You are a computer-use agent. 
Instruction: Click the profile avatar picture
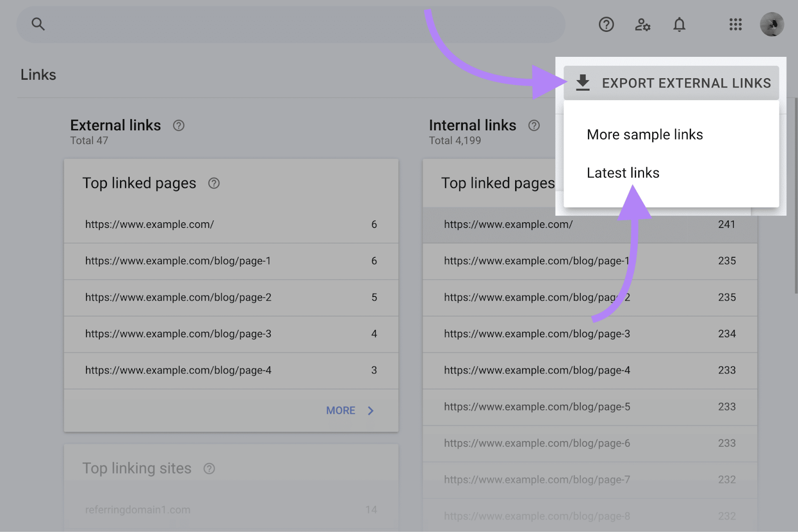[772, 24]
